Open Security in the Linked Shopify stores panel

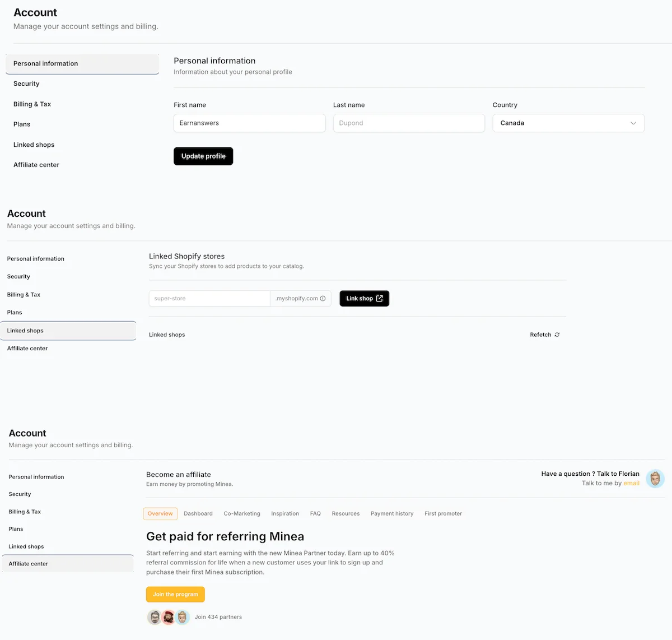click(18, 277)
